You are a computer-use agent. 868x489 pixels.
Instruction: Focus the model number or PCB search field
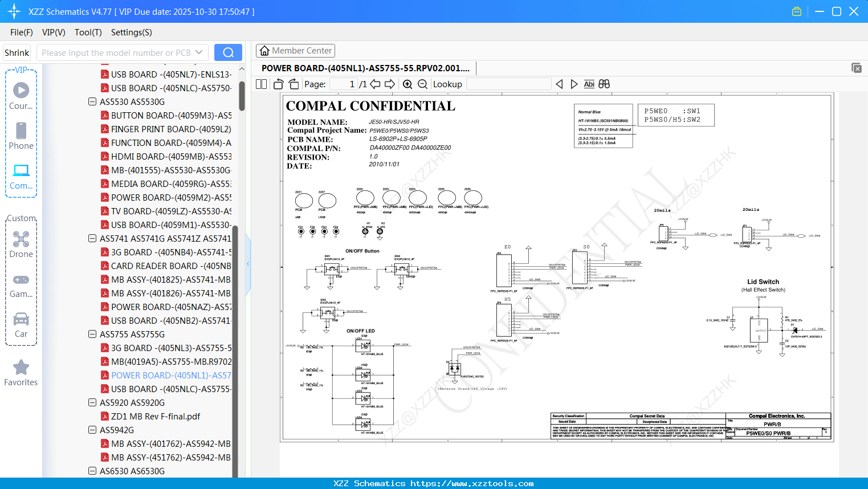tap(122, 52)
